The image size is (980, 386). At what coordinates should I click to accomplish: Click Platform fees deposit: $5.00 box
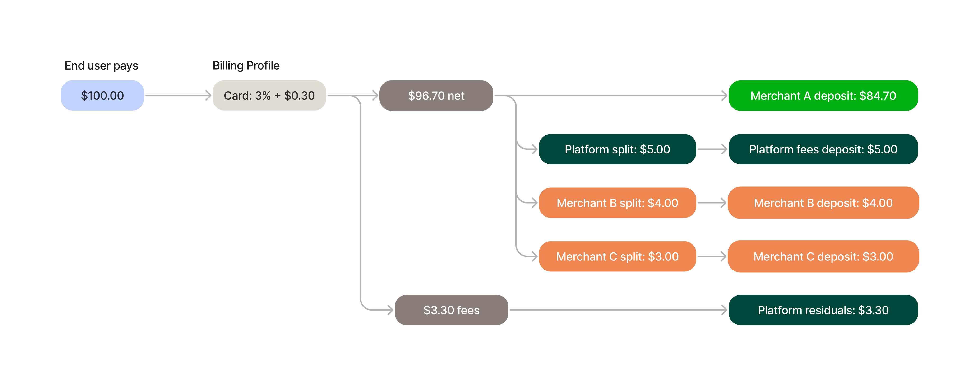coord(823,149)
